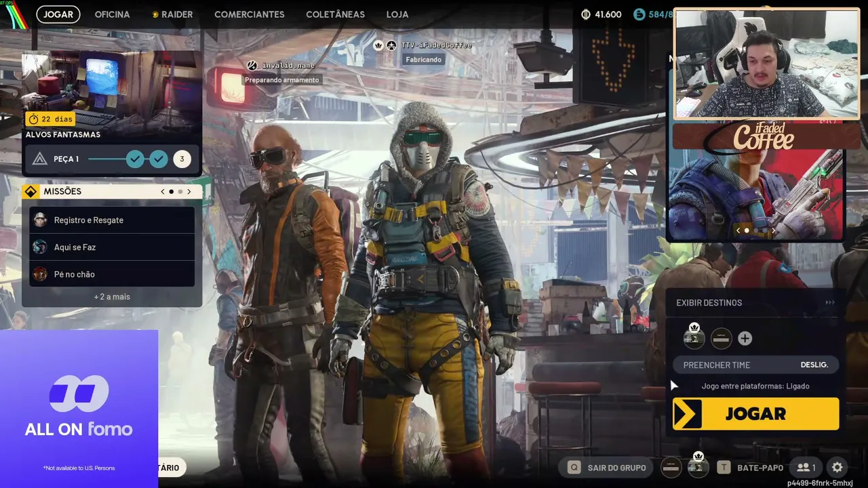Click the Peça 1 progress line

point(106,159)
